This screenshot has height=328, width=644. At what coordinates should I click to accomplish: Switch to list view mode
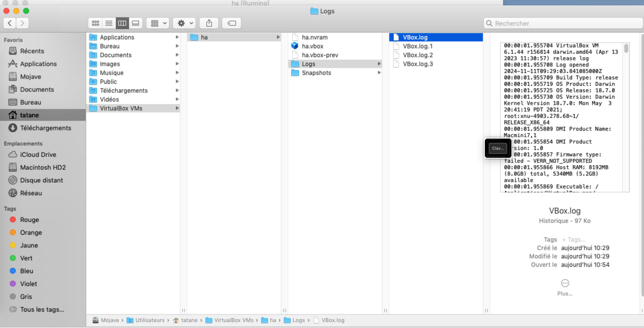pyautogui.click(x=109, y=23)
